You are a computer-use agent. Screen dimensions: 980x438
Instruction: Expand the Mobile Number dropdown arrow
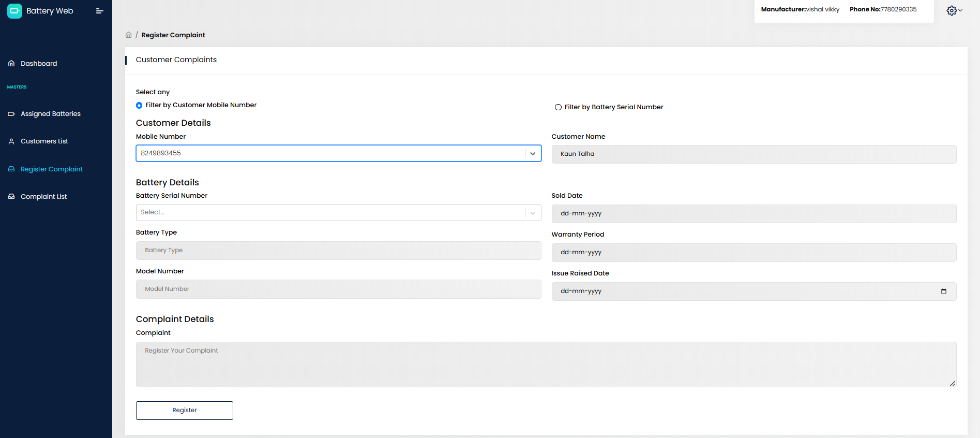point(533,154)
